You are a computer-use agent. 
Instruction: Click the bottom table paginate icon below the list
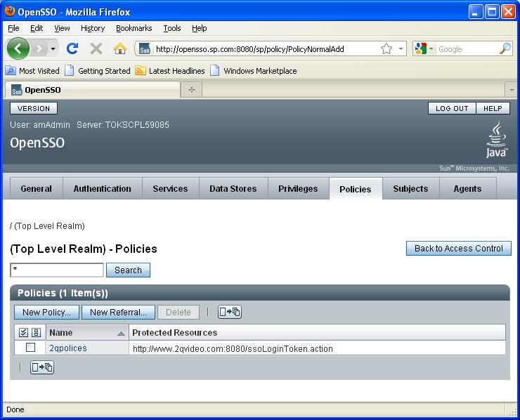pyautogui.click(x=42, y=367)
